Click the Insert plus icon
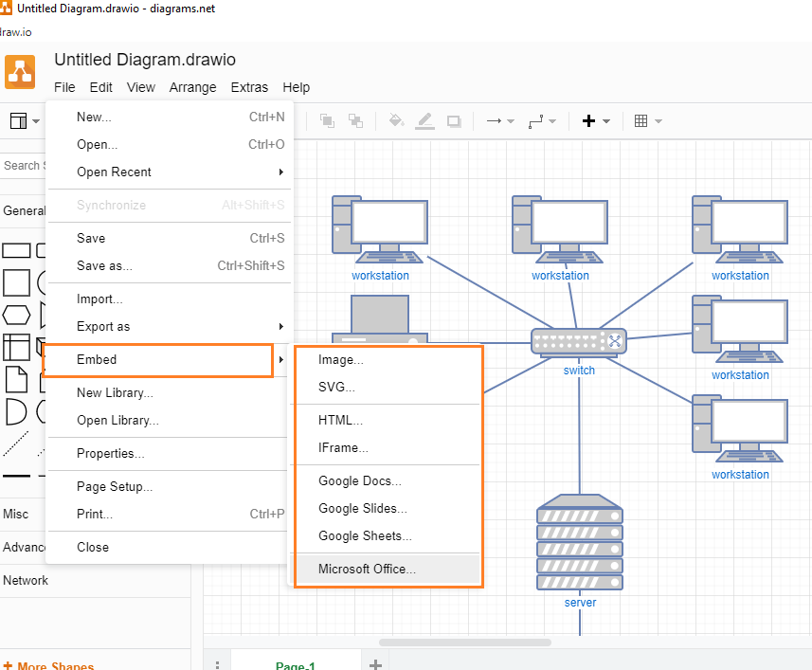 pyautogui.click(x=588, y=121)
